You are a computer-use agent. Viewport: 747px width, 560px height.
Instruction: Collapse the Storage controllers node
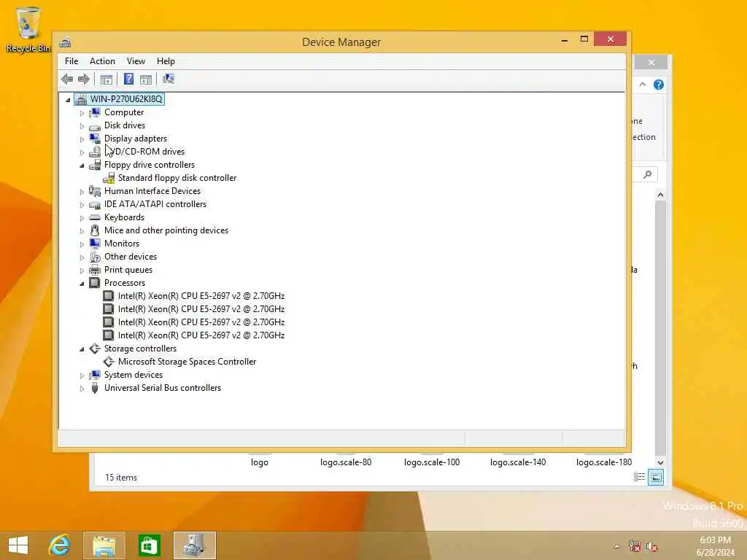(x=82, y=349)
